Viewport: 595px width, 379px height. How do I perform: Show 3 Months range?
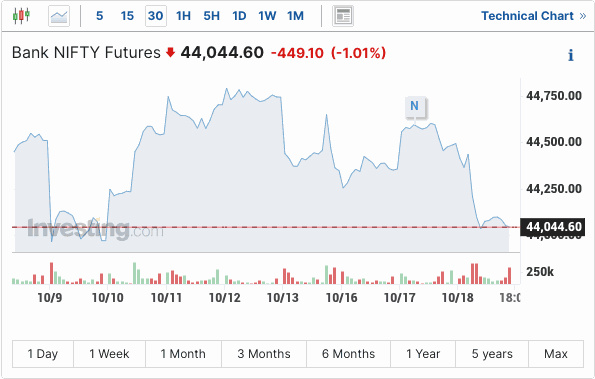(x=264, y=354)
